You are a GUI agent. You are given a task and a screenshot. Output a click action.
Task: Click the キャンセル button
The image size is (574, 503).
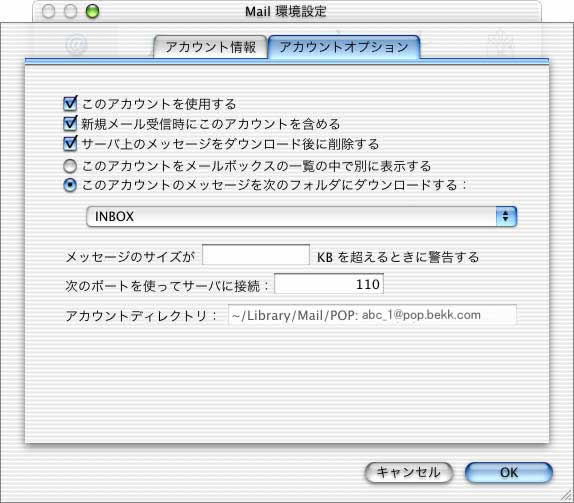[x=409, y=472]
